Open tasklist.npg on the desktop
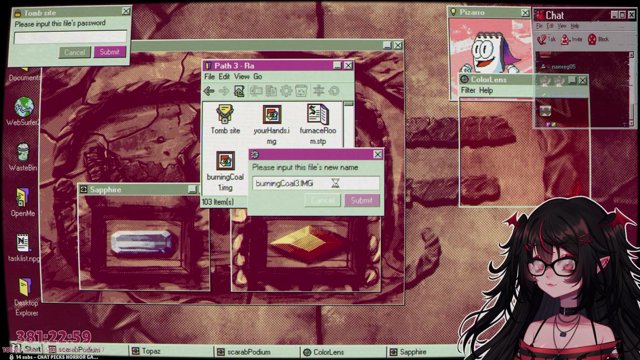This screenshot has height=360, width=640. 23,248
